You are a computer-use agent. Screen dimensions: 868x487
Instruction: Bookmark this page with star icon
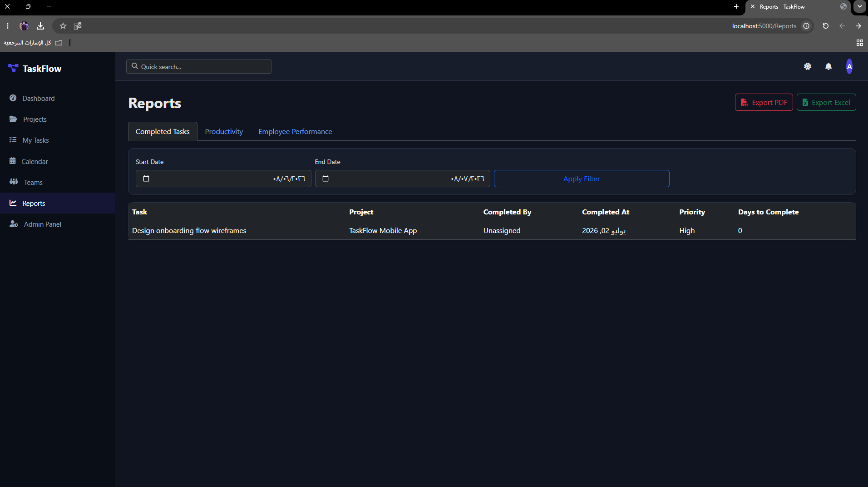click(x=63, y=26)
